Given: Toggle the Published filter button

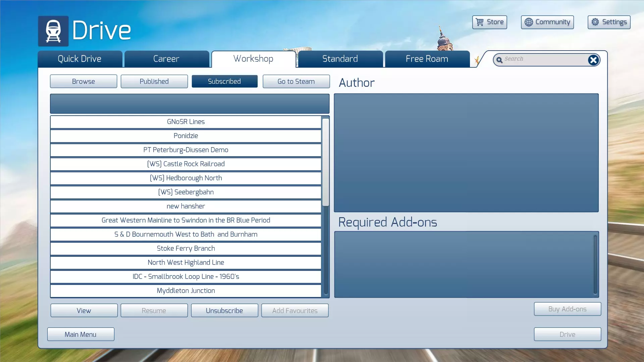Looking at the screenshot, I should click(154, 81).
